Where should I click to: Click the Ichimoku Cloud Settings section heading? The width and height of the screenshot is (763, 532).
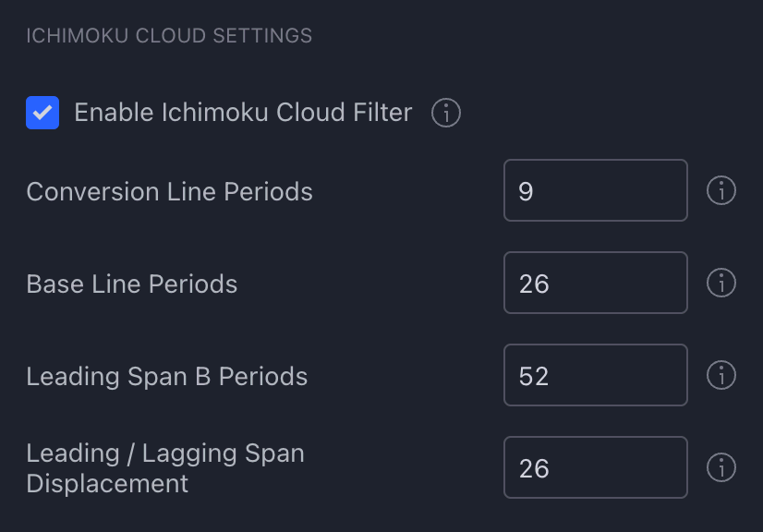169,35
